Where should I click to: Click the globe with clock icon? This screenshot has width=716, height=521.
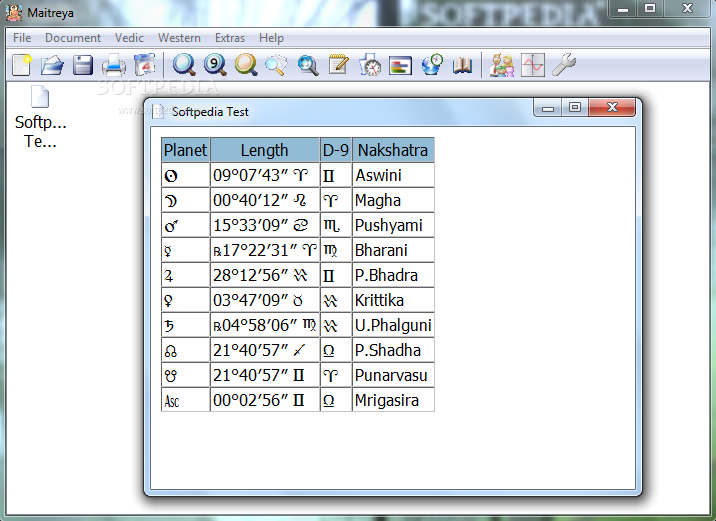[x=432, y=65]
